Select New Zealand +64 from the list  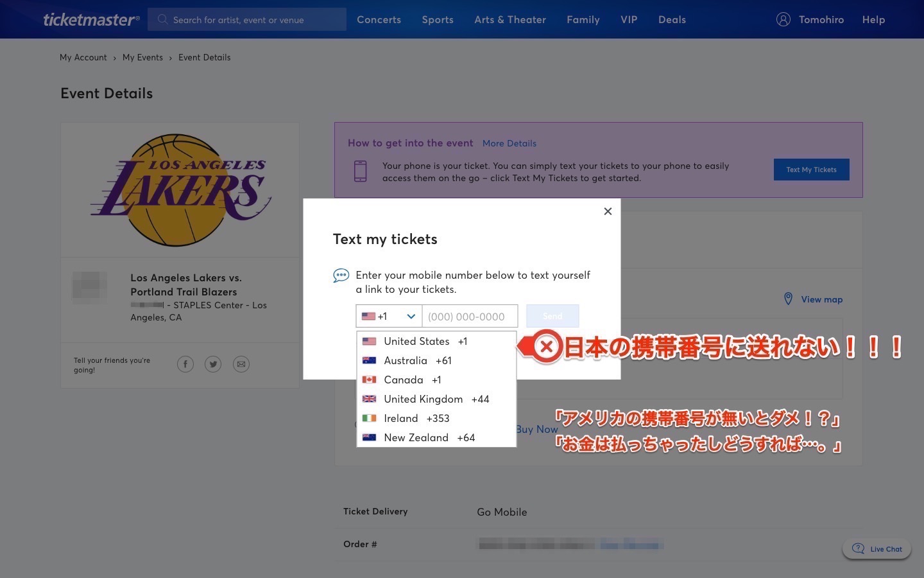(436, 437)
